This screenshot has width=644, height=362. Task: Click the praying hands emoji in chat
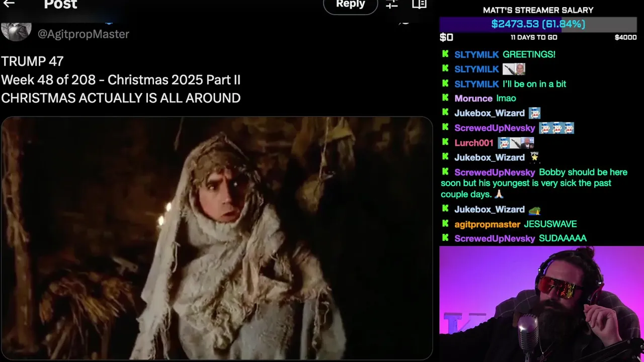(x=499, y=194)
